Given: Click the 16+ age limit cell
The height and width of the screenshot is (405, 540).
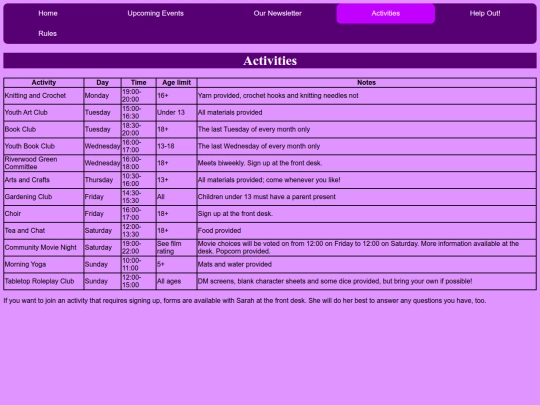Looking at the screenshot, I should (x=177, y=96).
